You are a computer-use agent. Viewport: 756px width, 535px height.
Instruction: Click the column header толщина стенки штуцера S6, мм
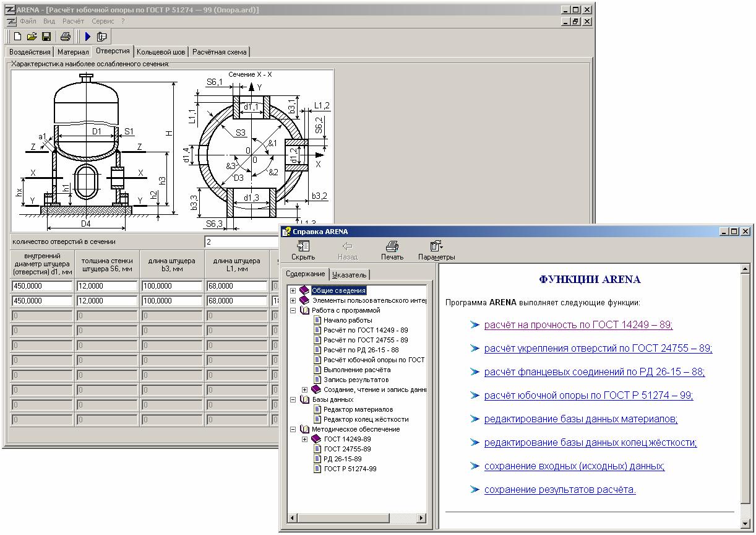pyautogui.click(x=107, y=264)
